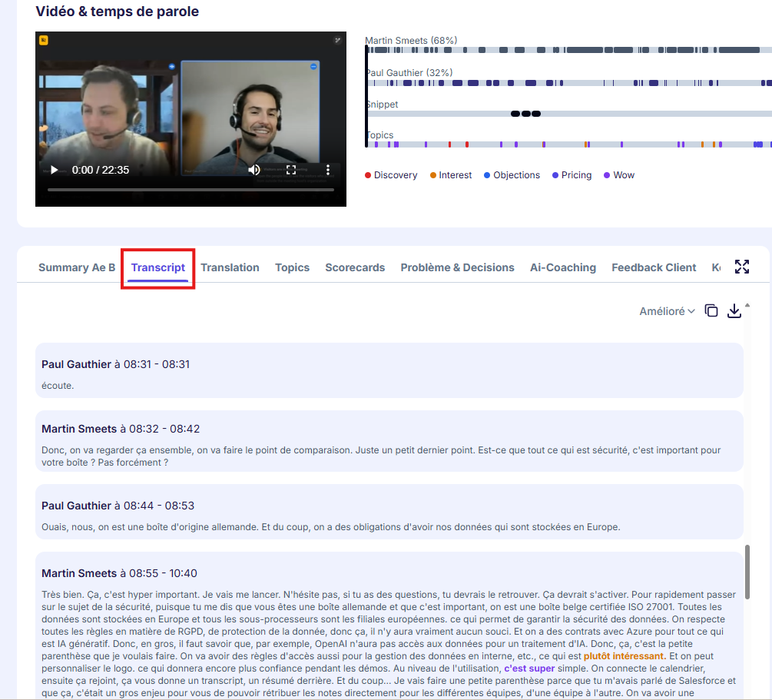Mute the video audio speaker icon
The image size is (772, 700).
(x=254, y=170)
